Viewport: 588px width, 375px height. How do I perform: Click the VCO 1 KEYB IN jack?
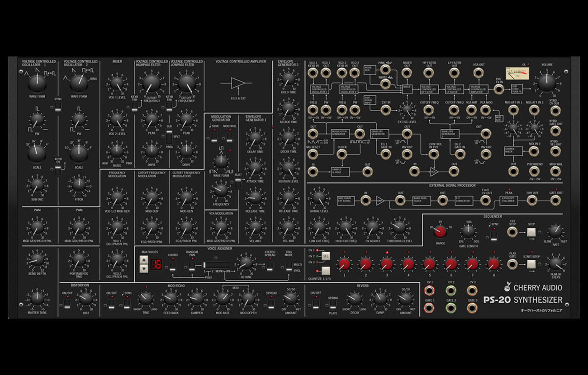pos(313,73)
